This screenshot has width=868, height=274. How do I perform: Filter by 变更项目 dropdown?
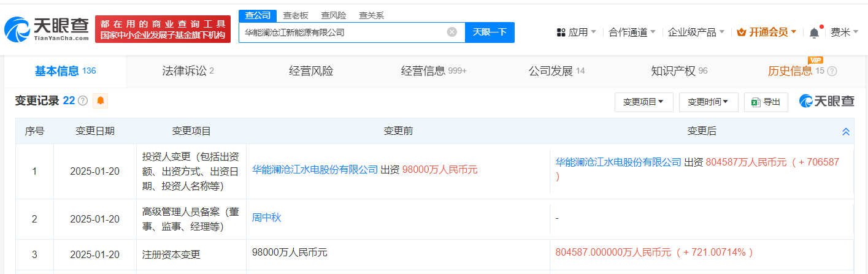click(x=643, y=102)
